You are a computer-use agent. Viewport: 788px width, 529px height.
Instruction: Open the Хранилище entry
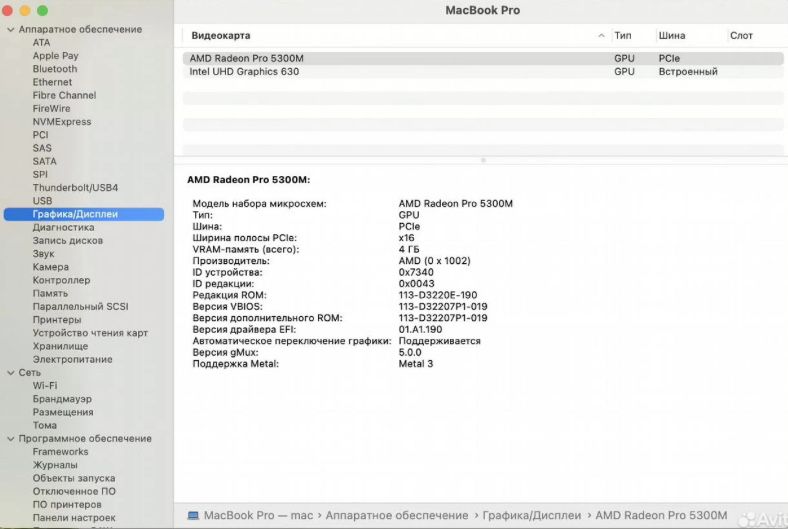point(60,346)
